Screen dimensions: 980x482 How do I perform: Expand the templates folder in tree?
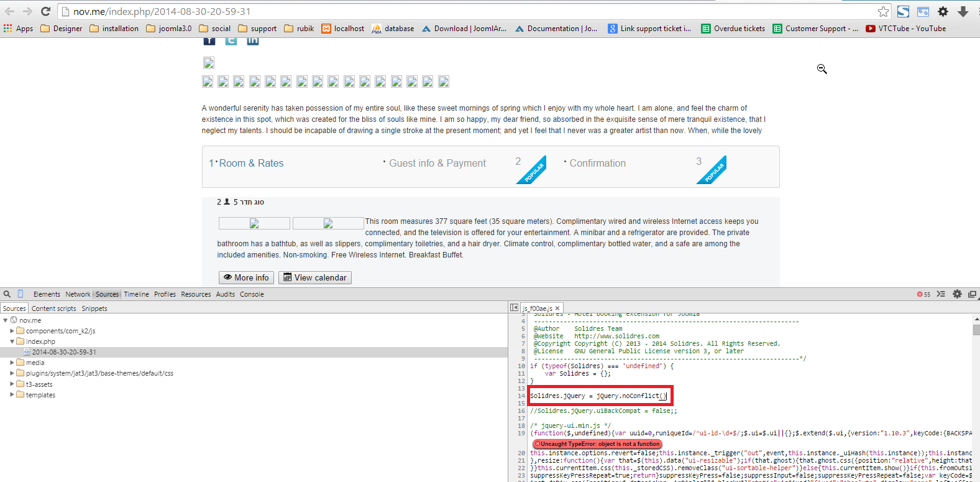coord(12,395)
